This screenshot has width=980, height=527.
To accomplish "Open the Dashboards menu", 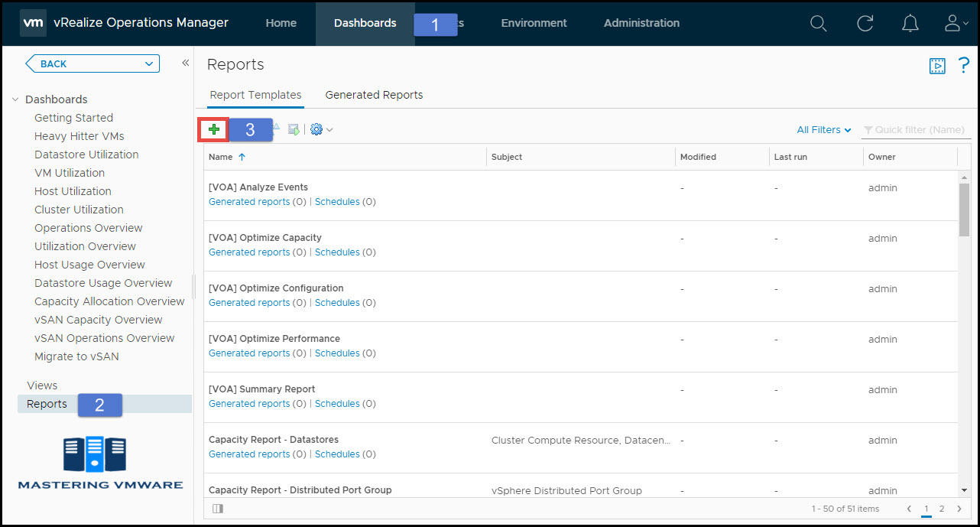I will (365, 23).
